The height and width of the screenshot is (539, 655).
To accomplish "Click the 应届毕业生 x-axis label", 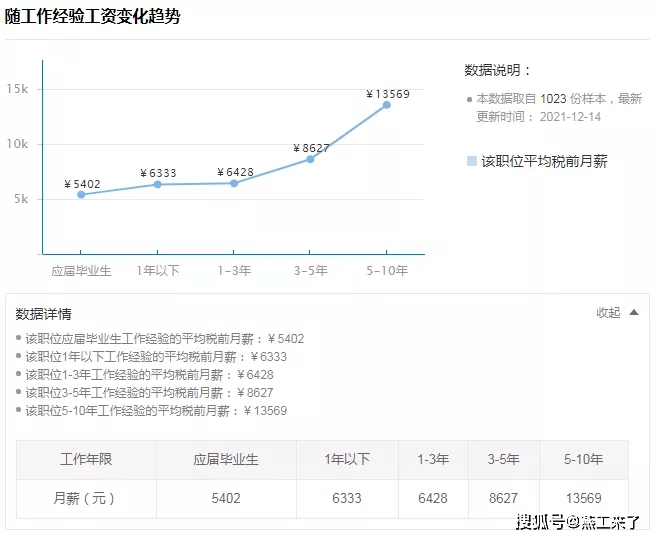I will tap(81, 270).
